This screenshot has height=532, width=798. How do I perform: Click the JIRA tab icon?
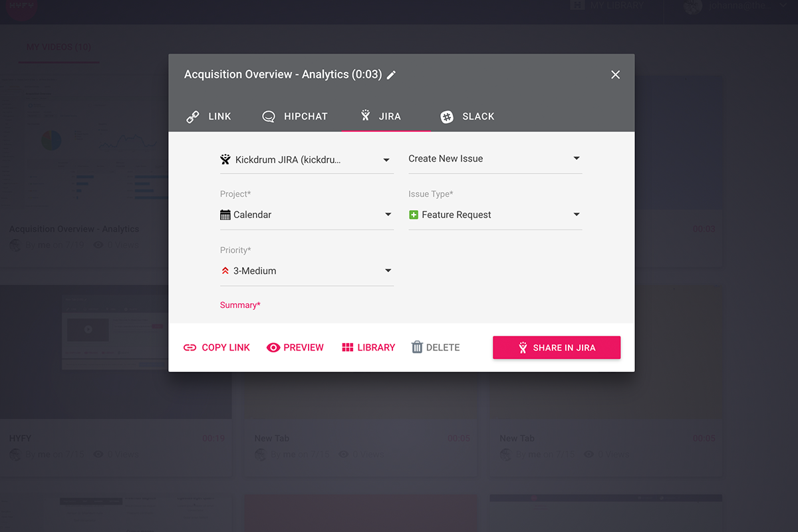coord(365,116)
